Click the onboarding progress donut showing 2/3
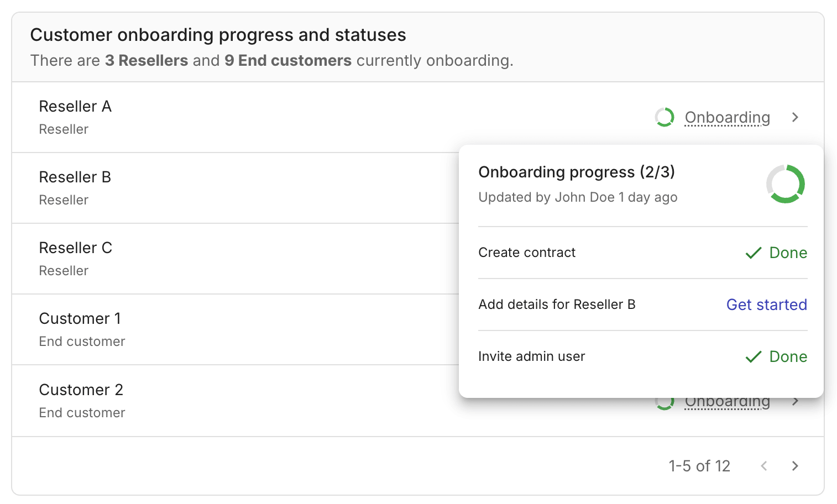This screenshot has width=837, height=504. coord(785,184)
